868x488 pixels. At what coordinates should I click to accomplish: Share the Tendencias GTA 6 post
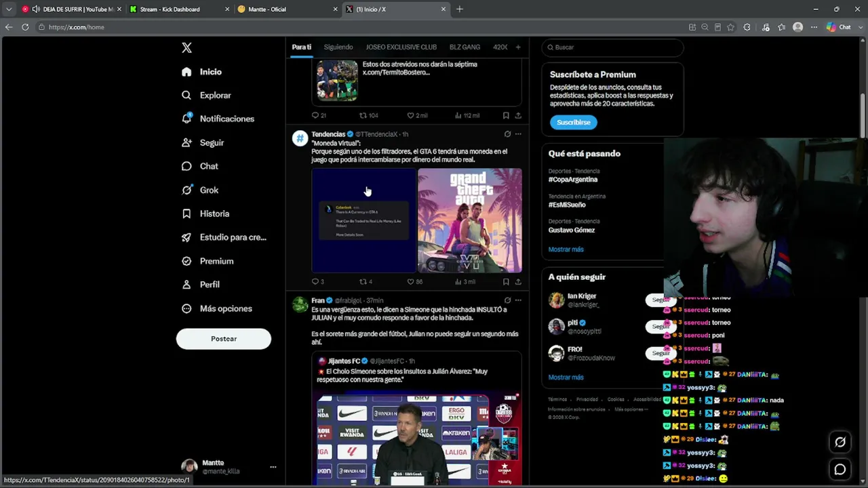[518, 282]
